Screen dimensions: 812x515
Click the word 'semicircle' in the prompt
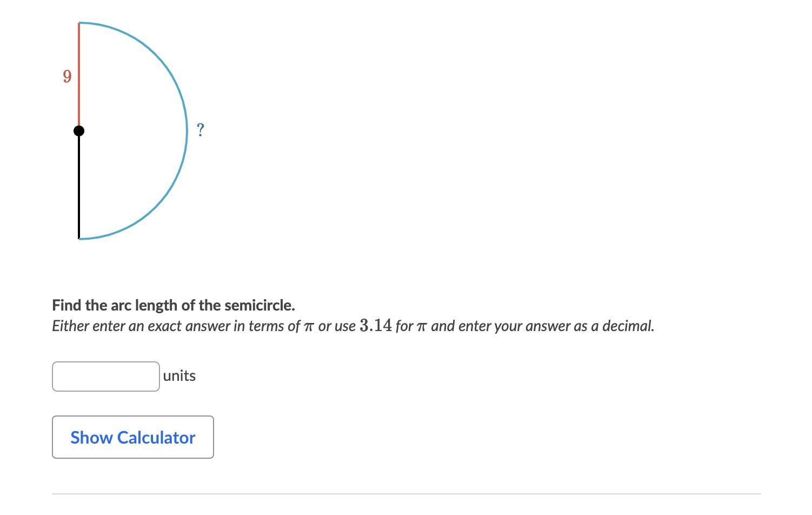pos(259,305)
